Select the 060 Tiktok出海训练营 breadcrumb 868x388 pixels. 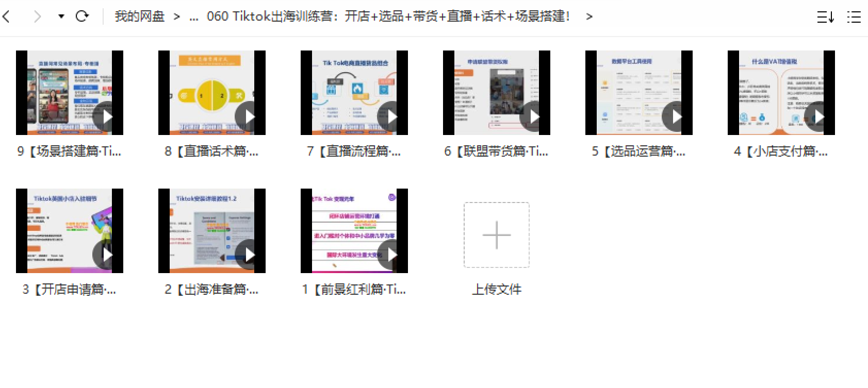[388, 16]
